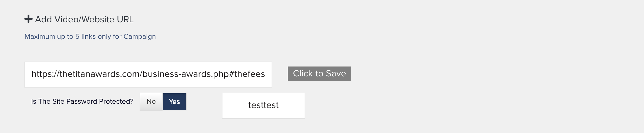
Task: Click the plus icon beside Add Video/Website URL
Action: click(x=28, y=19)
